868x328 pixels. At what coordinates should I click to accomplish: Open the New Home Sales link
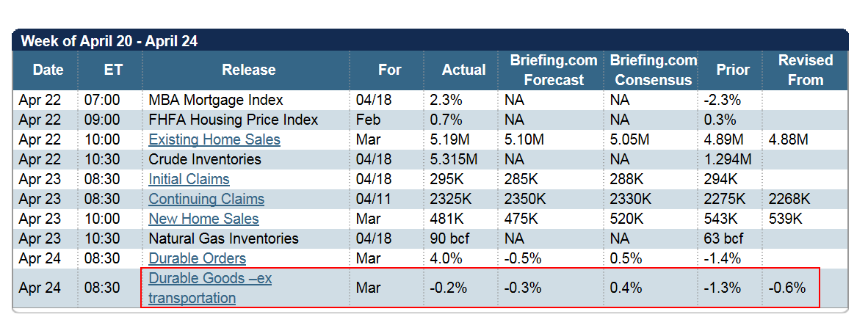point(203,219)
